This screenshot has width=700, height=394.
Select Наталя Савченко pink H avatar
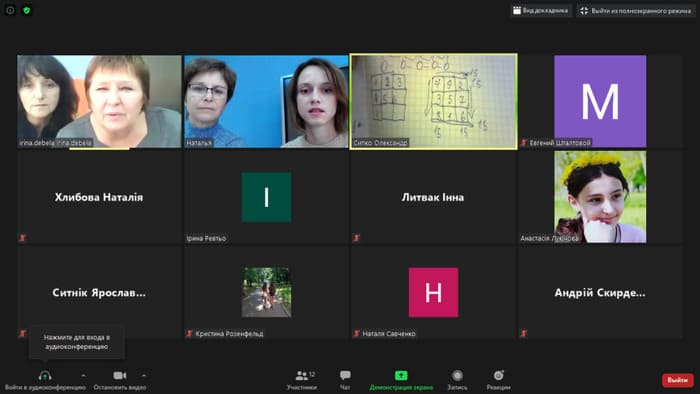(433, 292)
